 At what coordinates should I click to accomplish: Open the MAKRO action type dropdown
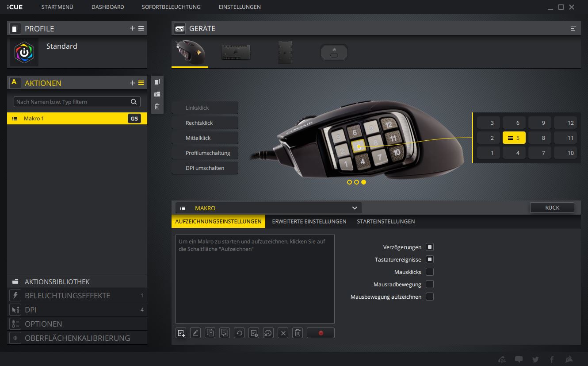[268, 208]
